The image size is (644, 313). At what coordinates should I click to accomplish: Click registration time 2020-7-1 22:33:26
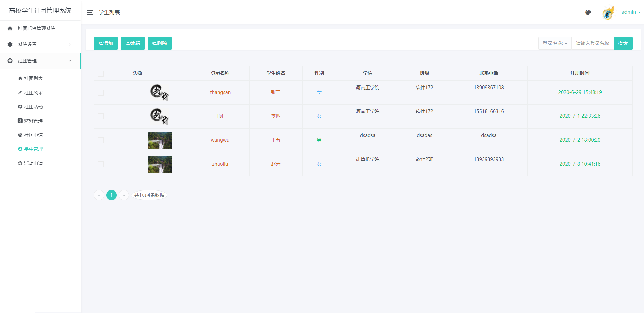(x=580, y=116)
